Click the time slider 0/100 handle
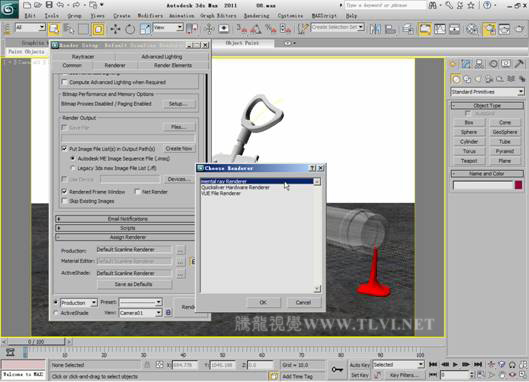This screenshot has width=529, height=382. click(36, 342)
